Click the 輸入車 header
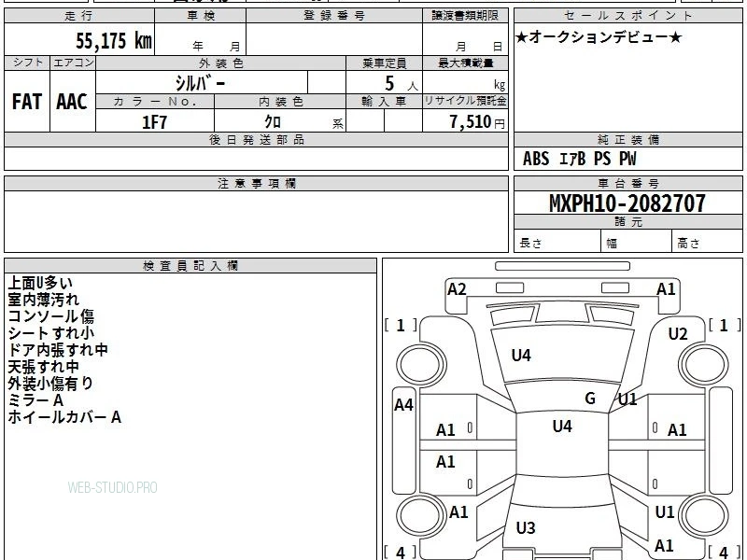 (384, 102)
